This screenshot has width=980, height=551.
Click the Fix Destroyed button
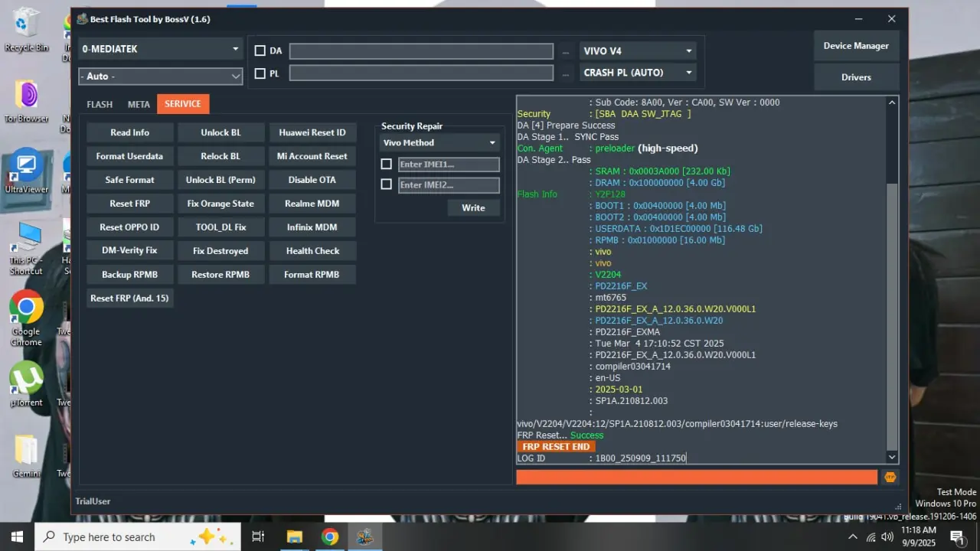[x=221, y=251]
